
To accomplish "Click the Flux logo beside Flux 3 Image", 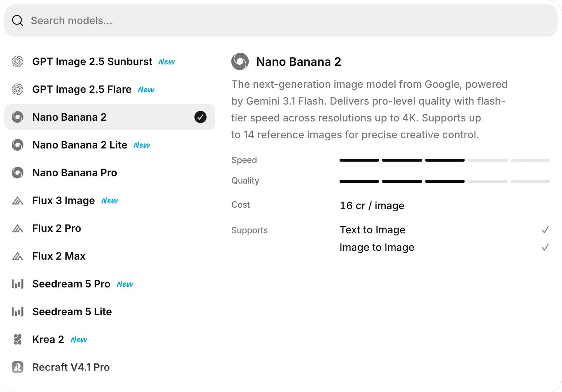I will [18, 201].
